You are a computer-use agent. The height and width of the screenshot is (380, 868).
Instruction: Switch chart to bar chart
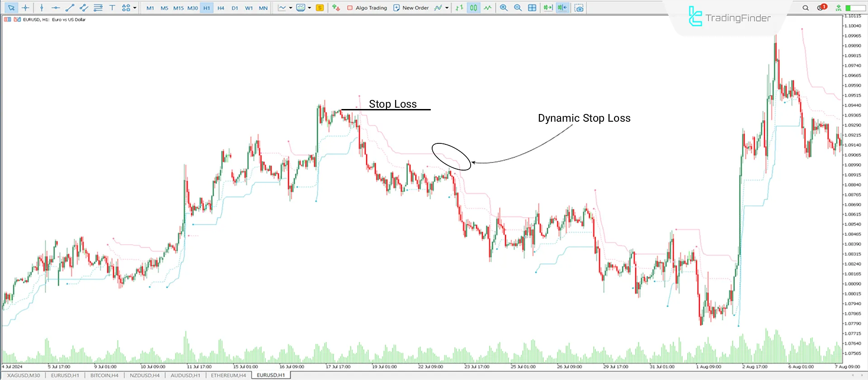tap(459, 8)
